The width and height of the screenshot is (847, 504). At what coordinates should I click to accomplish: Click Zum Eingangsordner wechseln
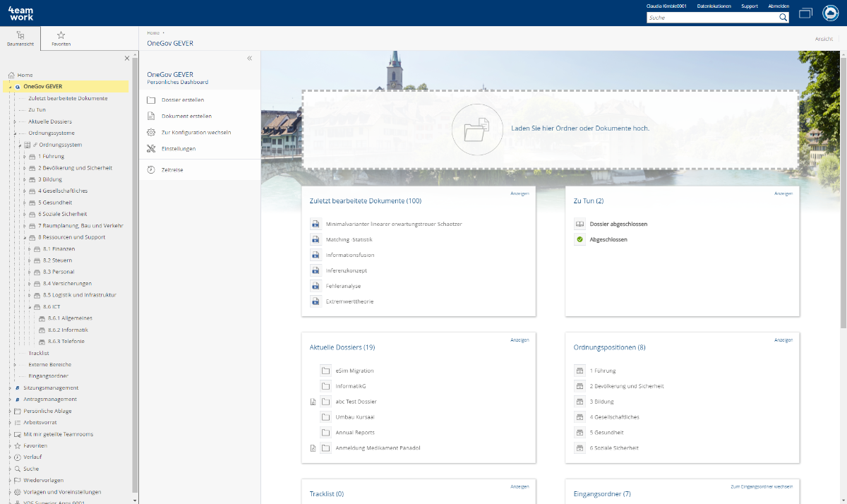pyautogui.click(x=762, y=486)
